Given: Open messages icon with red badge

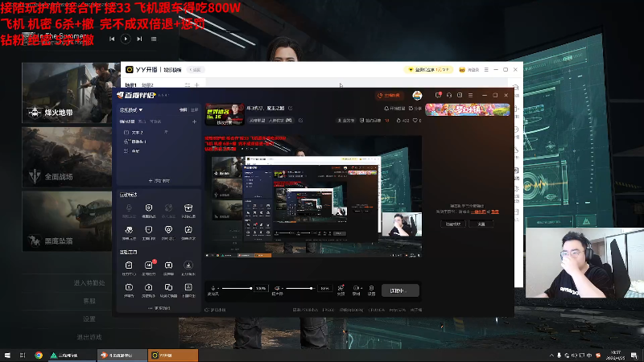Looking at the screenshot, I should pyautogui.click(x=438, y=95).
